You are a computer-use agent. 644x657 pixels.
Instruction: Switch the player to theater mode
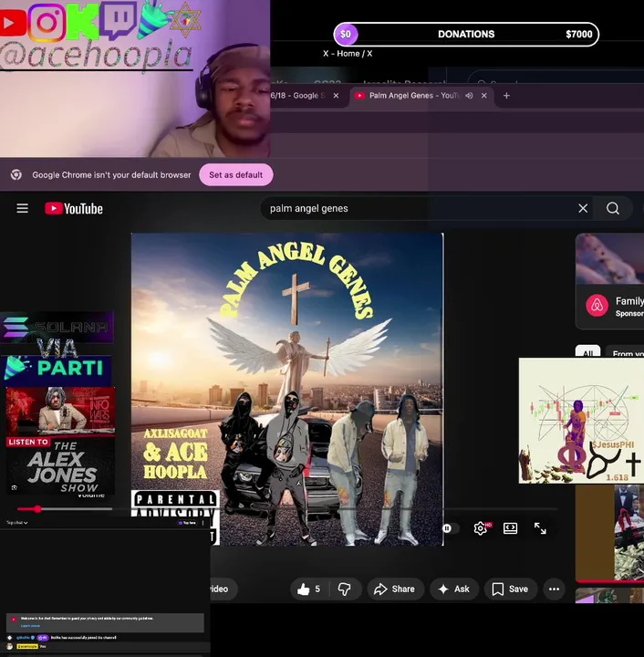(510, 528)
